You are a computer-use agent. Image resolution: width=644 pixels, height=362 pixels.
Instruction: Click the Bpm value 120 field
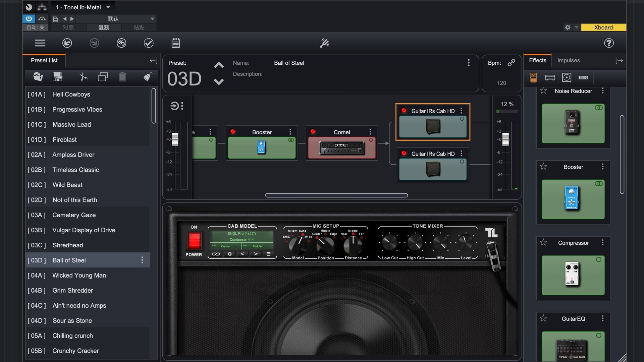click(501, 83)
